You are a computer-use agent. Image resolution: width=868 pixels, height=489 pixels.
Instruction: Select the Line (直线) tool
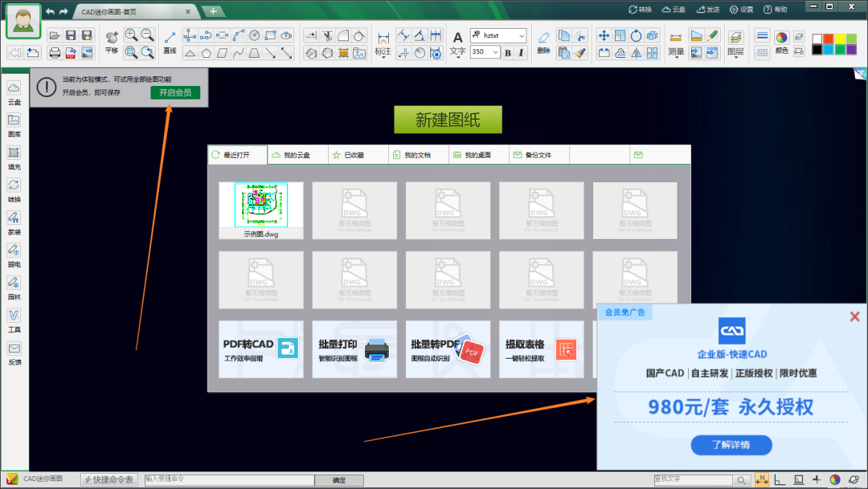tap(170, 42)
